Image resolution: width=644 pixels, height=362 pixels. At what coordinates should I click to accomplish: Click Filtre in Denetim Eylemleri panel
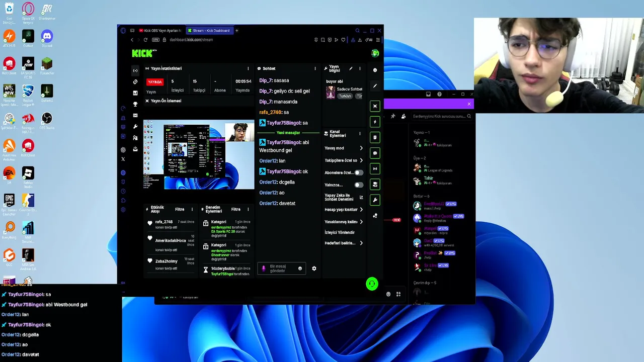point(235,209)
